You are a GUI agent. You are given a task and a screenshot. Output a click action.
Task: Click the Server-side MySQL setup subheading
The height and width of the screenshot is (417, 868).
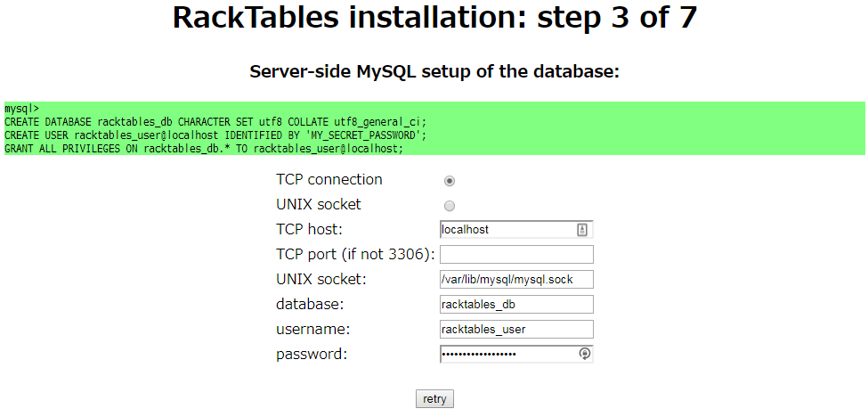pos(434,71)
